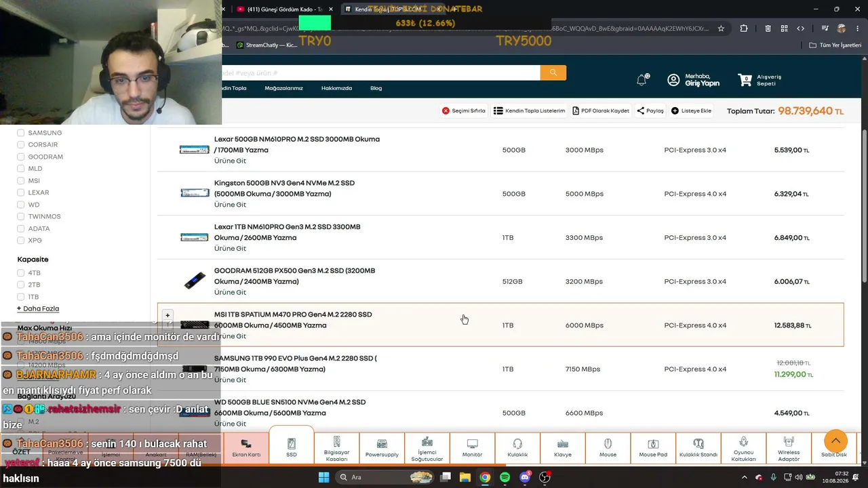Check the 4TB capacity filter
The width and height of the screenshot is (868, 488).
coord(21,273)
